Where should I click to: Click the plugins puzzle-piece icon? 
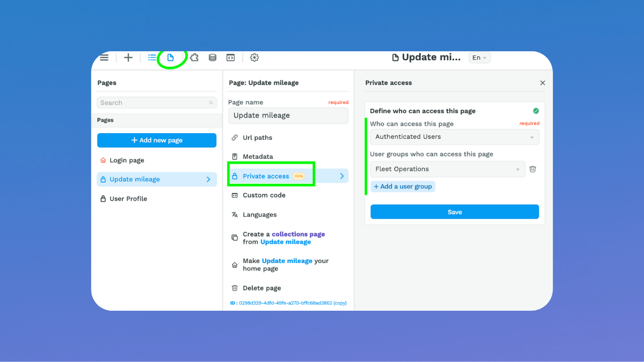click(x=194, y=57)
